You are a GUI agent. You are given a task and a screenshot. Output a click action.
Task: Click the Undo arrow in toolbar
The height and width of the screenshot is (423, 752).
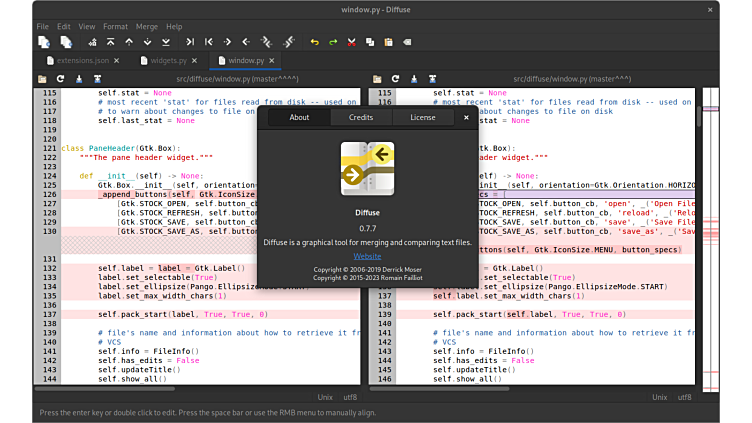click(314, 42)
